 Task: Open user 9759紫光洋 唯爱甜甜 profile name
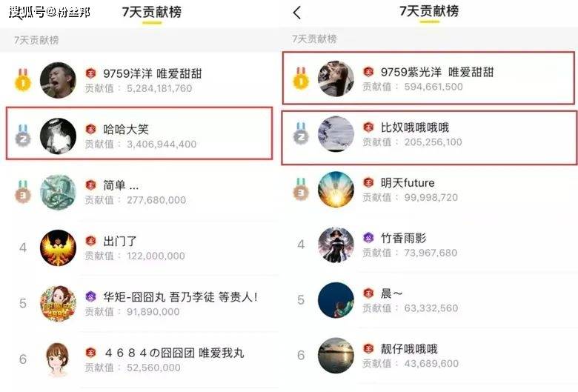437,72
